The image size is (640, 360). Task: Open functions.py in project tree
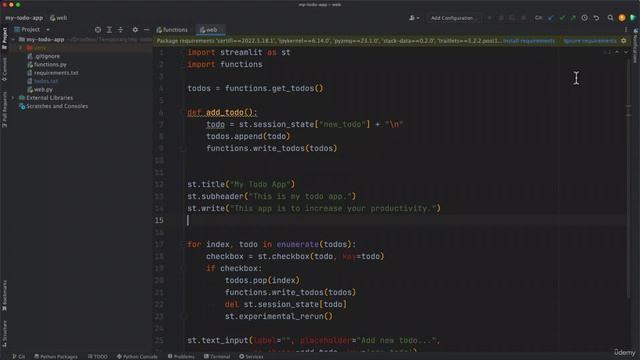pos(47,64)
